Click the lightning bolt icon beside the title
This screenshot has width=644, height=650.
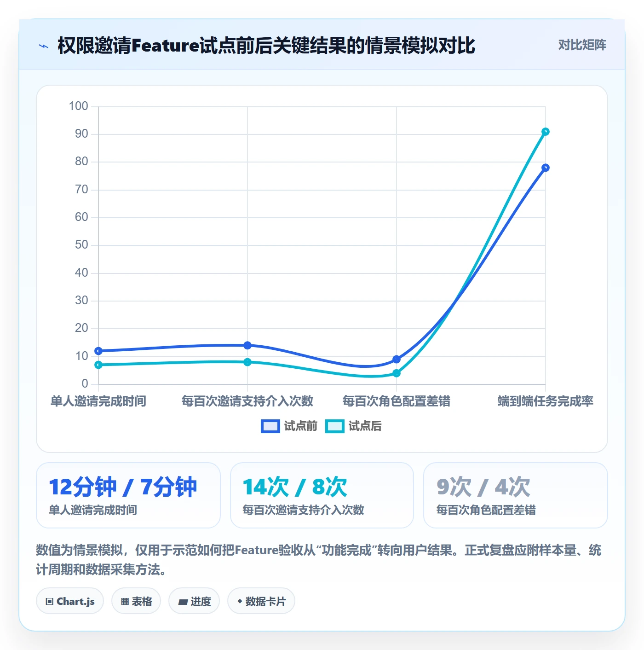44,46
